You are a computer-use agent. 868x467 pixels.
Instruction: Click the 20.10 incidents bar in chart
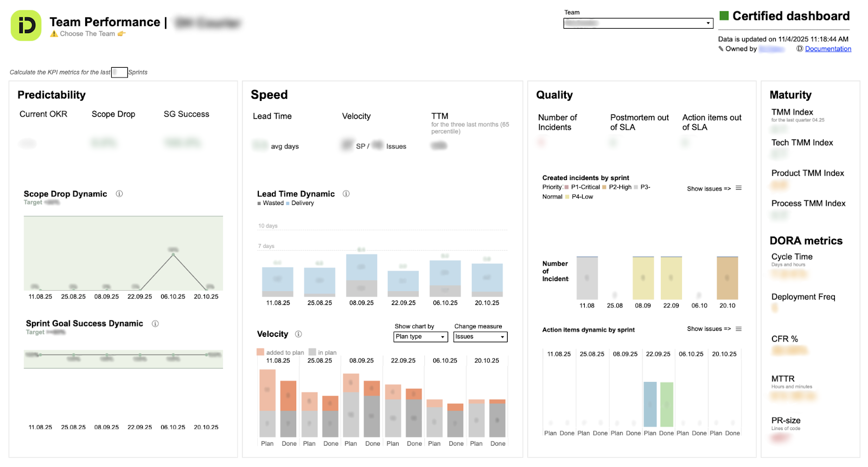point(727,278)
